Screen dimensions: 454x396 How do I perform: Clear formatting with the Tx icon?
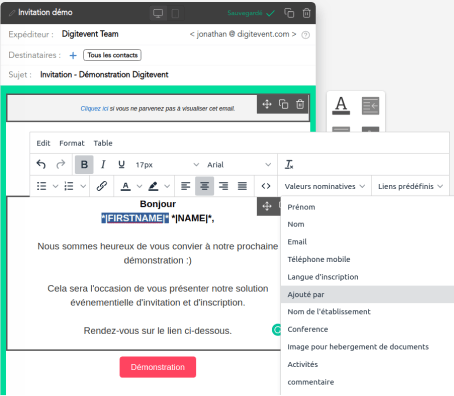point(289,164)
